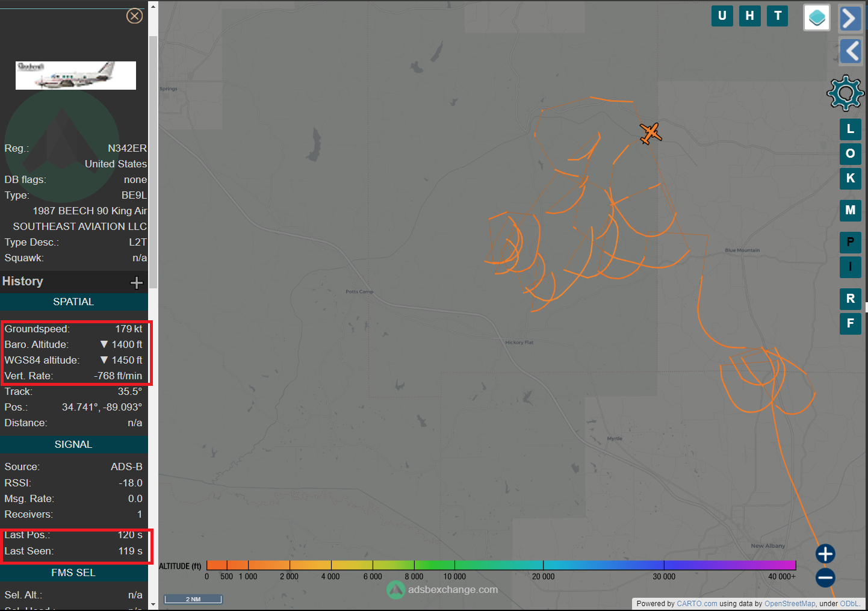The image size is (868, 611).
Task: Click the type description value L2T
Action: [138, 242]
